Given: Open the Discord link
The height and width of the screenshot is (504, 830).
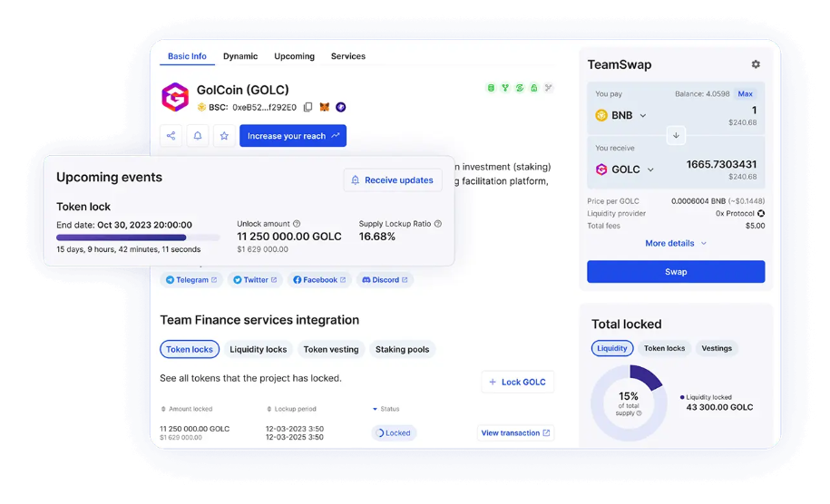Looking at the screenshot, I should [385, 280].
